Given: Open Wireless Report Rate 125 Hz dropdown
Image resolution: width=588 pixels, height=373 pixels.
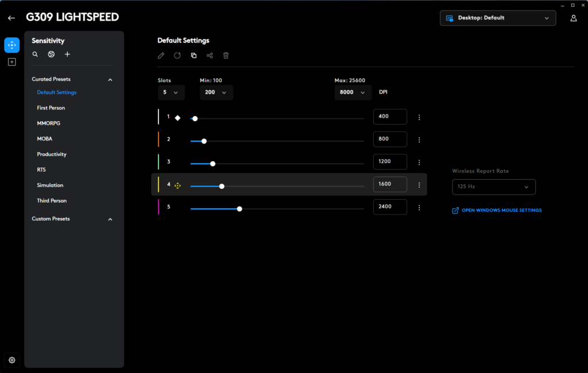Looking at the screenshot, I should pos(493,187).
